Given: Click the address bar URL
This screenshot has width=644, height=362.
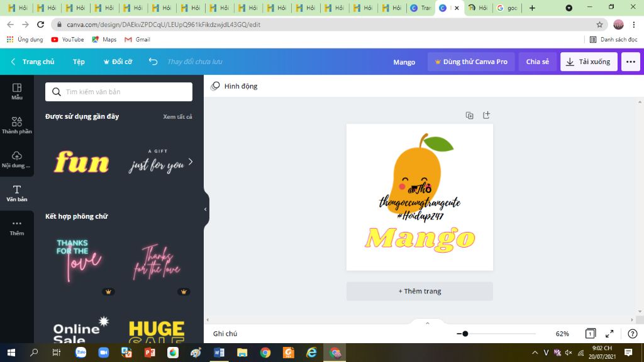Looking at the screenshot, I should click(x=164, y=25).
